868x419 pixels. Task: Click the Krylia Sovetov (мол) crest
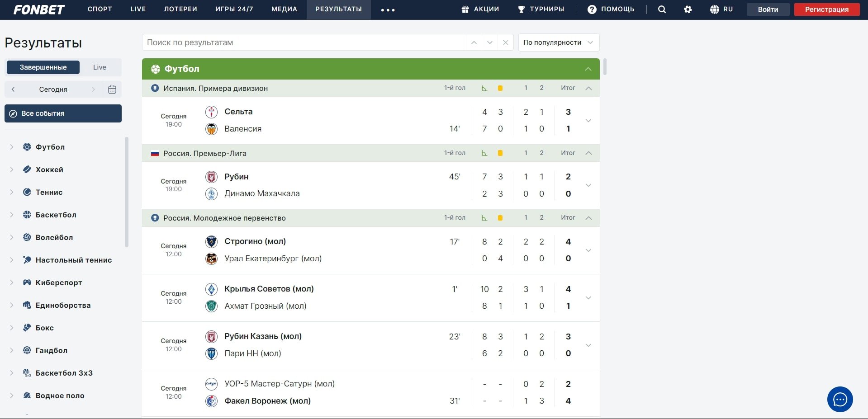pos(211,289)
